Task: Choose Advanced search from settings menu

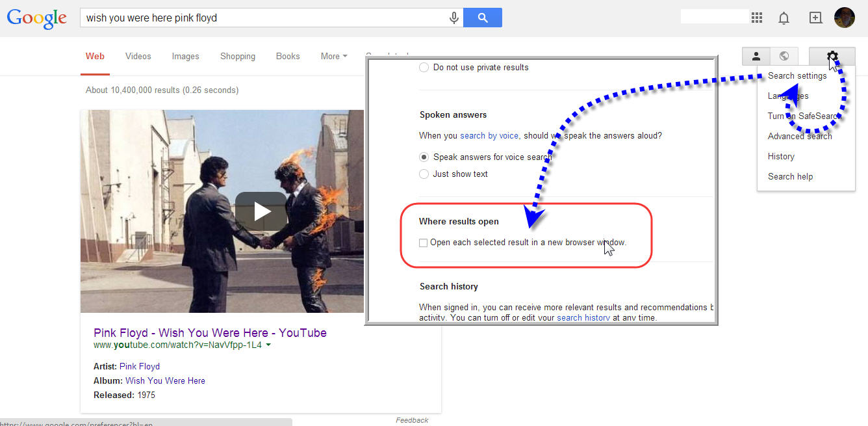Action: coord(799,136)
